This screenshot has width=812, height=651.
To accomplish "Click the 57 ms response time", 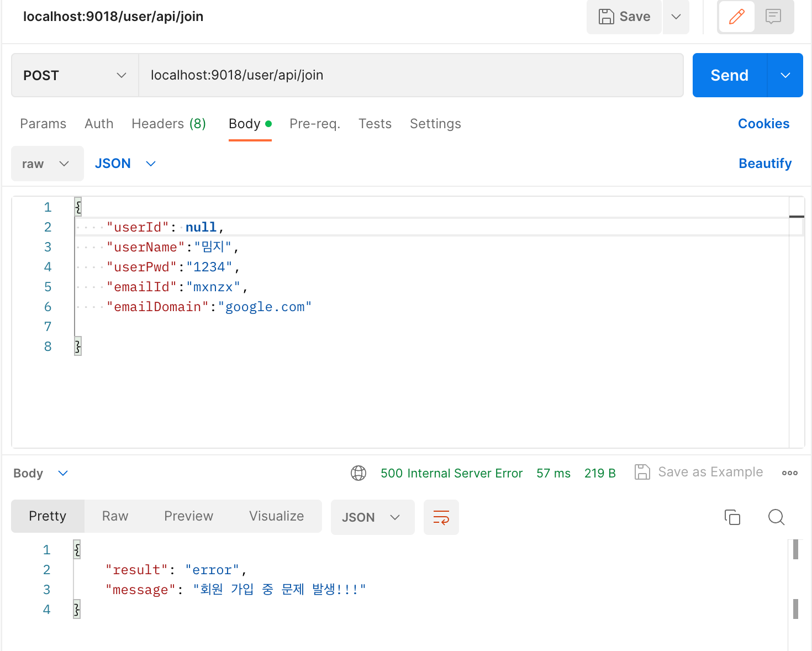I will 553,473.
